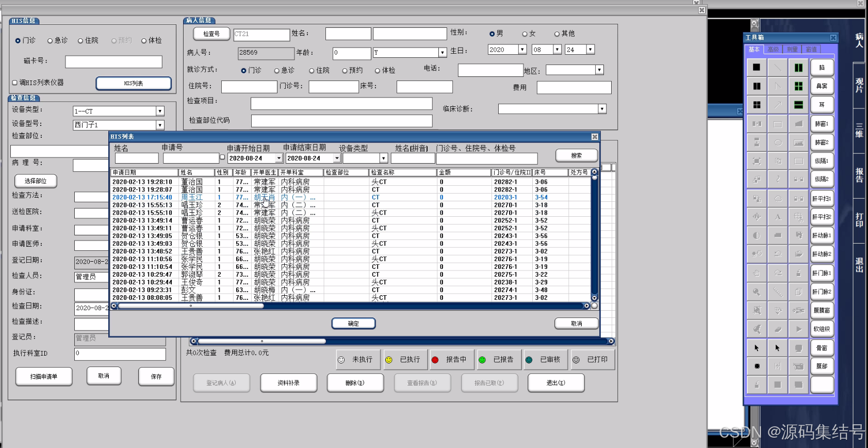Click the 磁卡号 input field

[113, 62]
